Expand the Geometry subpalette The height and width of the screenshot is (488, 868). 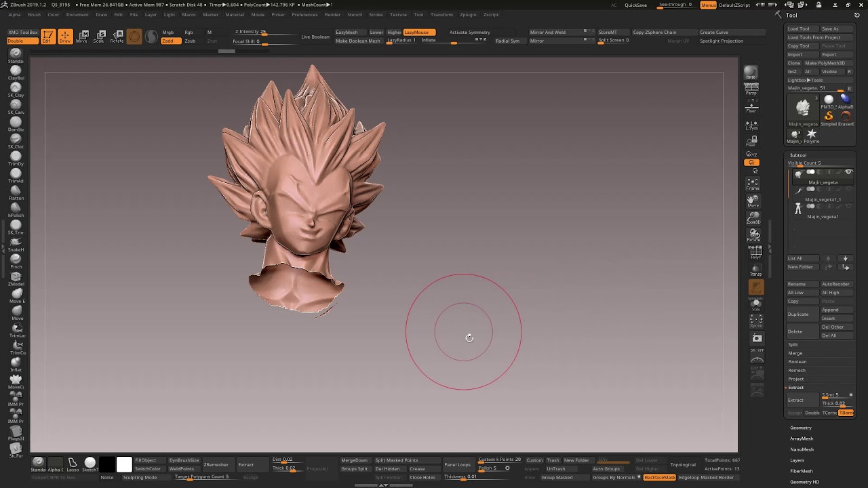pyautogui.click(x=801, y=428)
